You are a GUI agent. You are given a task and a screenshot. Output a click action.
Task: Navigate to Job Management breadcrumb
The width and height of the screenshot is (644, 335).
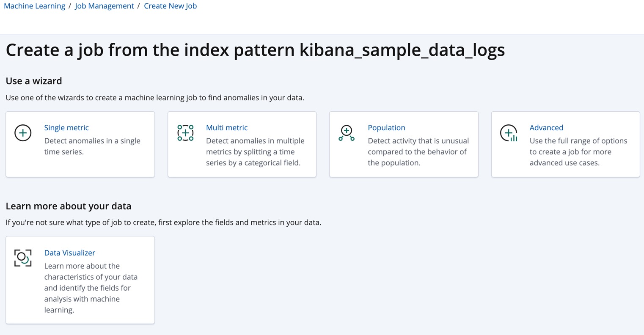[x=104, y=6]
